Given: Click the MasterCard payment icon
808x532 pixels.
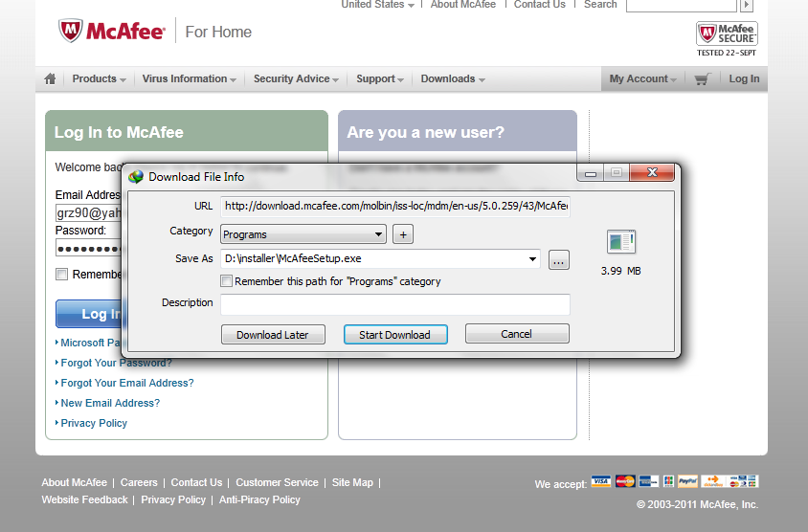Looking at the screenshot, I should coord(625,481).
